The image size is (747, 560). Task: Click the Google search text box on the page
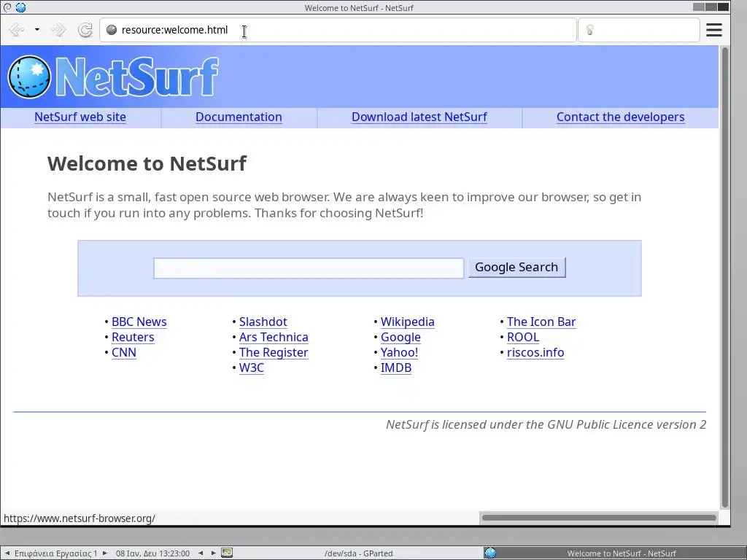point(309,268)
